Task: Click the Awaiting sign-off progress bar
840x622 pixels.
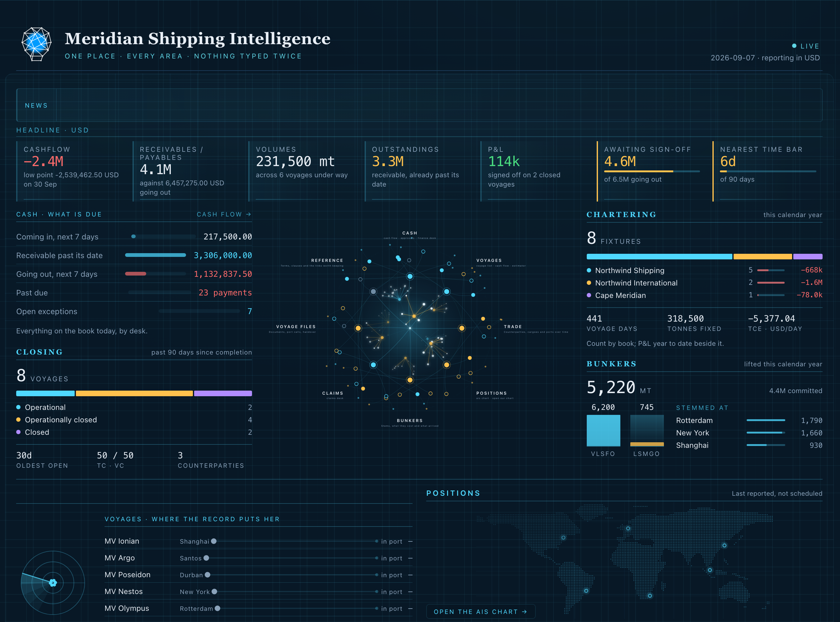Action: point(652,171)
